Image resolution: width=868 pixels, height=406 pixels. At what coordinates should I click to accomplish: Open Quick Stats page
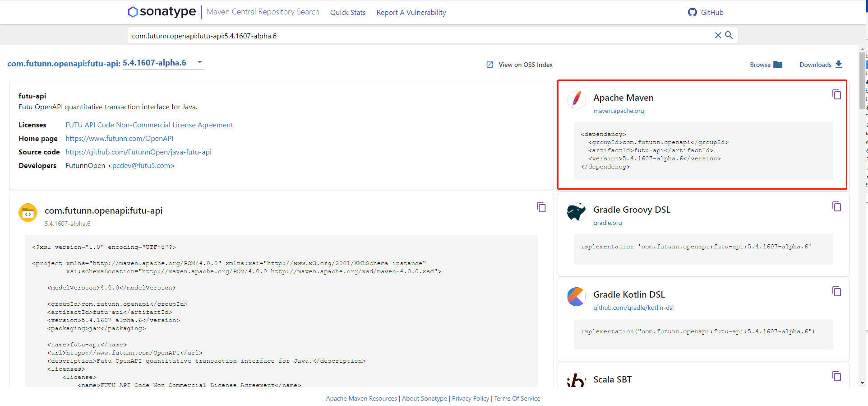[x=348, y=13]
